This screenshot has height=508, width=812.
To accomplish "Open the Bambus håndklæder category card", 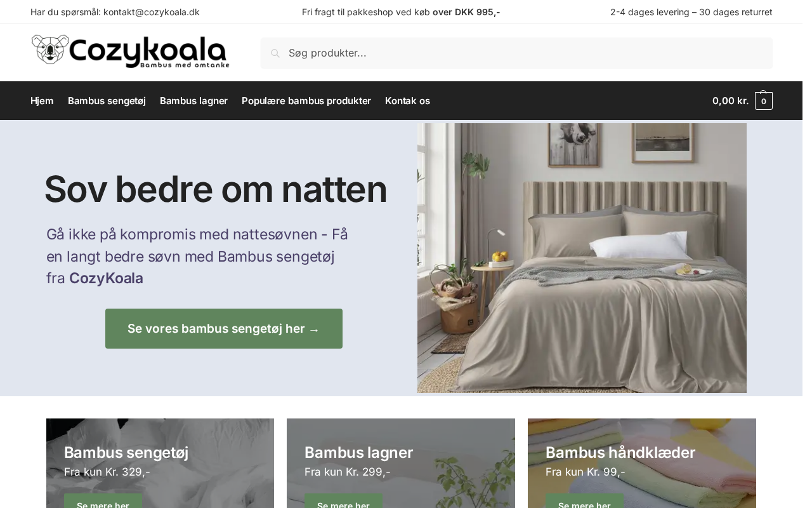I will coord(642,463).
